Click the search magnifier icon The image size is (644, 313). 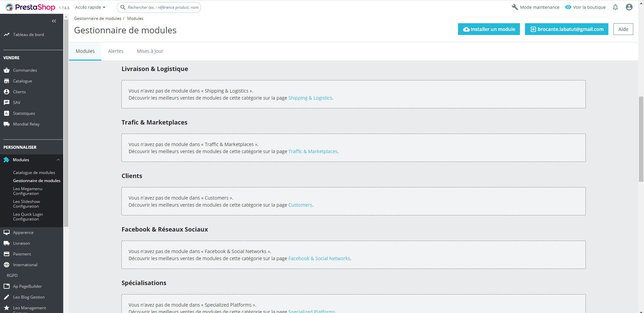[x=123, y=7]
